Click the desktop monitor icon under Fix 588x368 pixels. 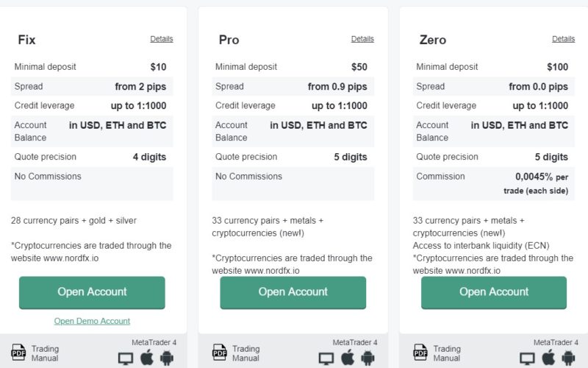pos(126,358)
